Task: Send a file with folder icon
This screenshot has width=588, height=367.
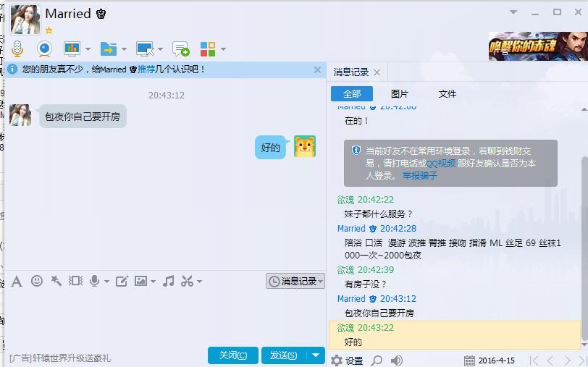Action: tap(109, 48)
